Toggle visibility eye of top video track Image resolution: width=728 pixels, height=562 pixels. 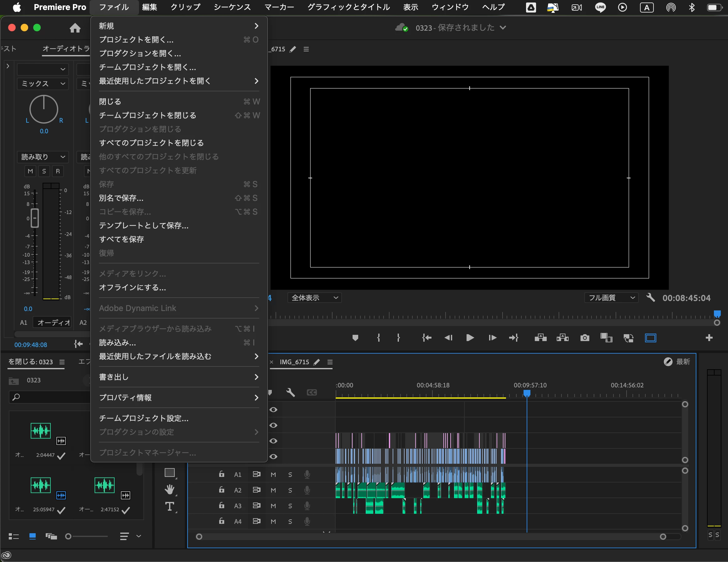pos(273,409)
